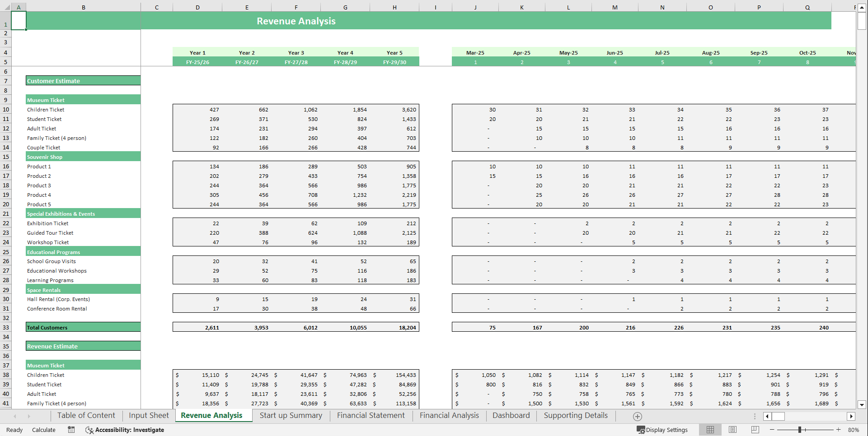Switch to the Dashboard sheet tab

tap(511, 415)
